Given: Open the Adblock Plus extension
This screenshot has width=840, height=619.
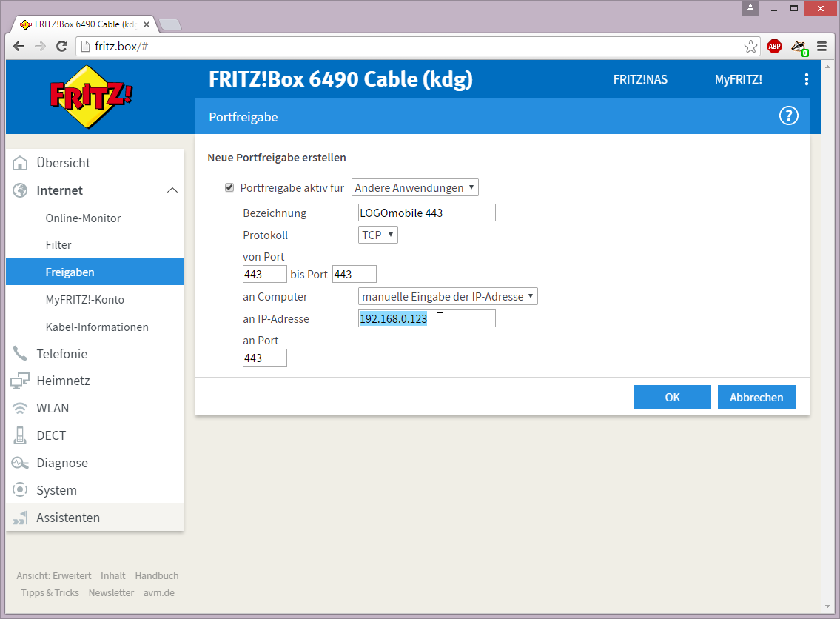Looking at the screenshot, I should tap(774, 47).
